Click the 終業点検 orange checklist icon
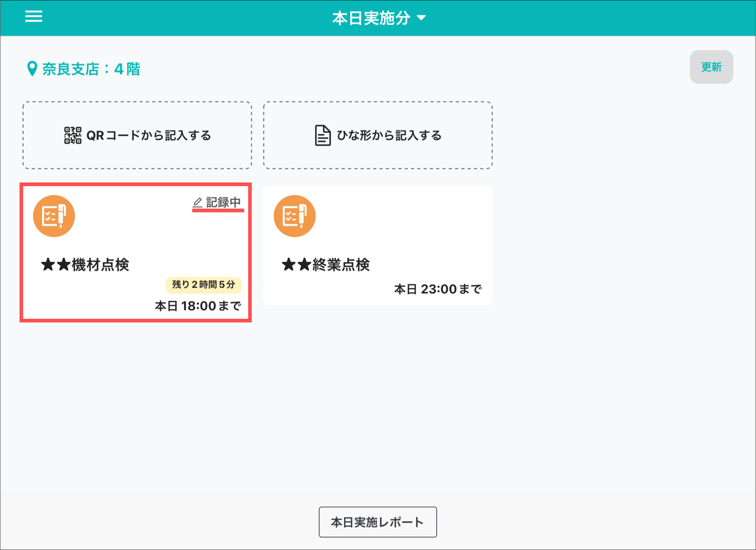This screenshot has width=756, height=550. [x=295, y=216]
